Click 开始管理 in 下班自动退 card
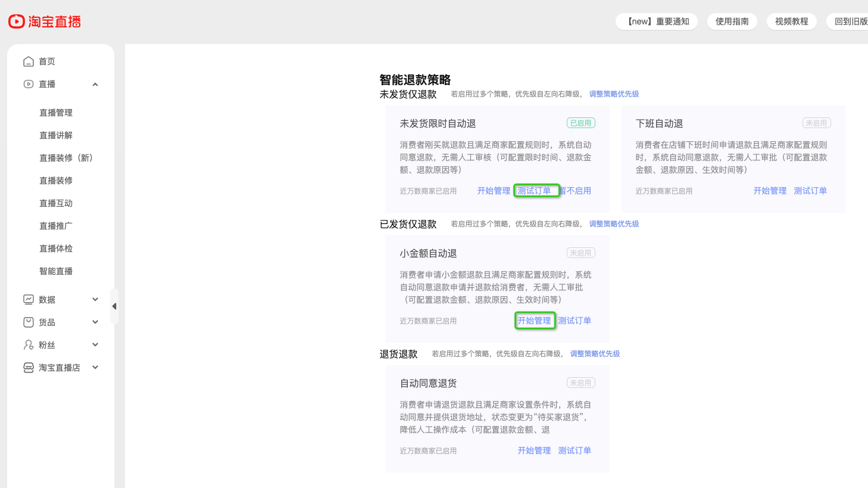Image resolution: width=868 pixels, height=488 pixels. pos(770,191)
